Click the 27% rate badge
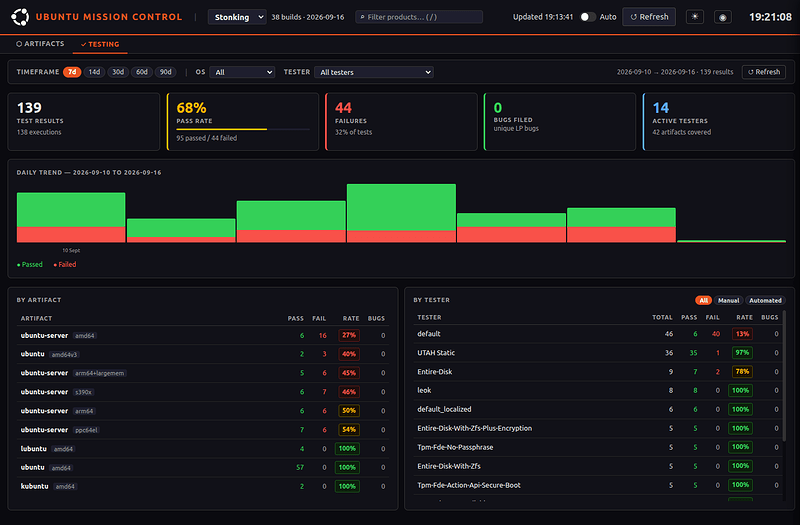The height and width of the screenshot is (525, 800). pos(349,335)
